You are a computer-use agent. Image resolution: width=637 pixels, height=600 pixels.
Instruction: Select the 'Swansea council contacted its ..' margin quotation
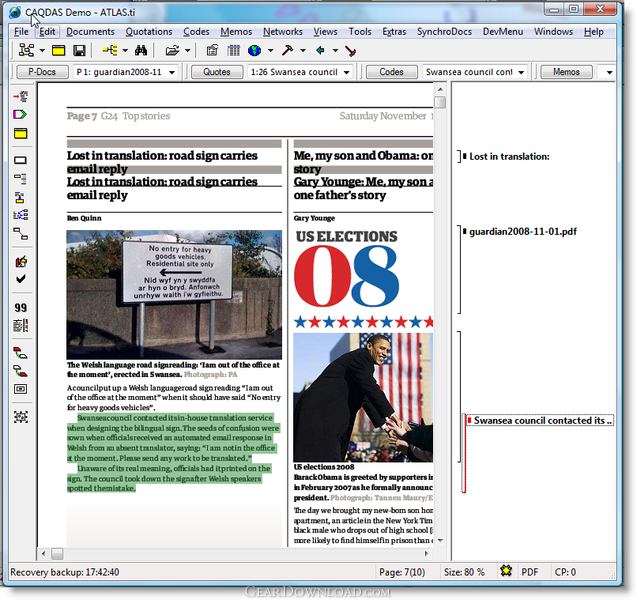(542, 420)
